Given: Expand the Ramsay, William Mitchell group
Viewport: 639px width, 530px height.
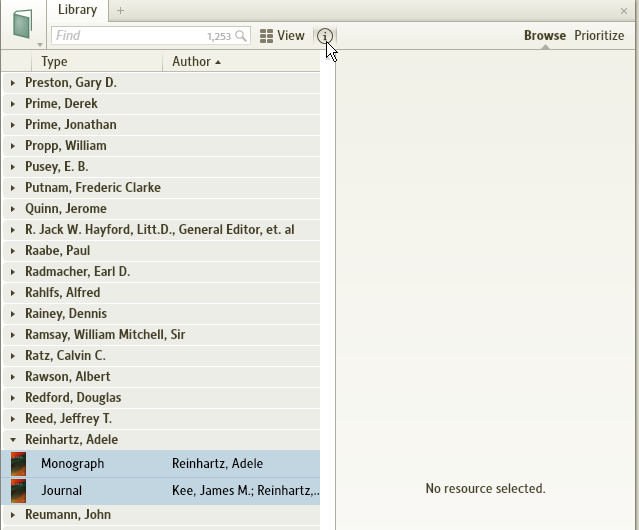Looking at the screenshot, I should coord(13,335).
